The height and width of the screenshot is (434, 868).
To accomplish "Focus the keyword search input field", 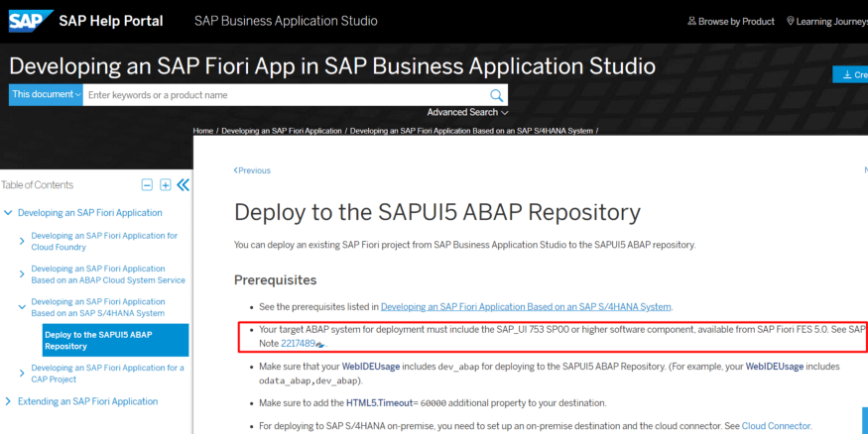I will click(x=287, y=95).
